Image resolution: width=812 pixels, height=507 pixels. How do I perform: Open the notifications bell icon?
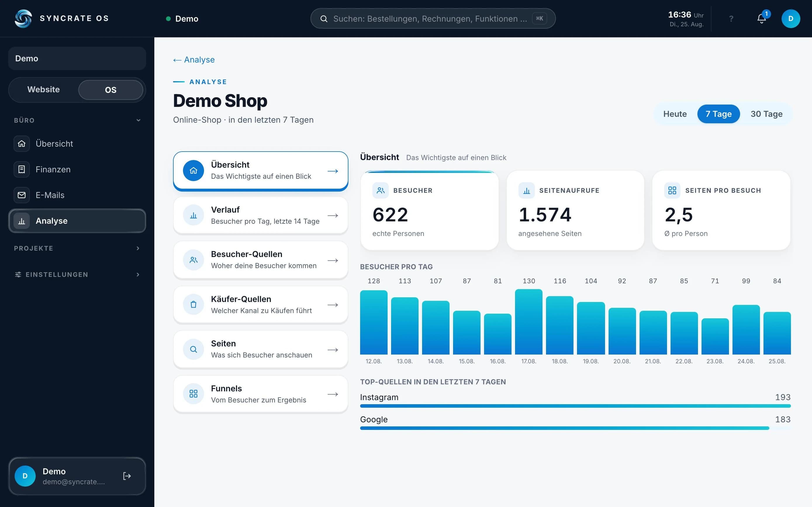coord(761,19)
